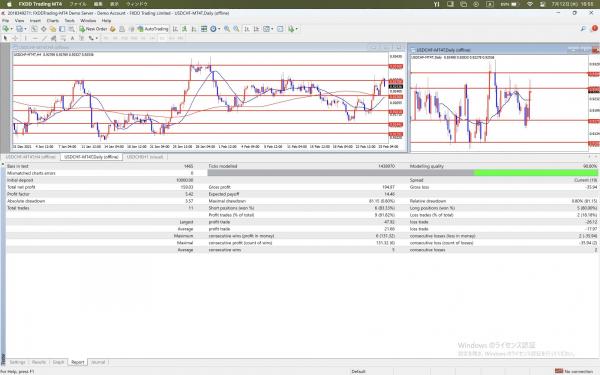The height and width of the screenshot is (375, 600).
Task: Open the Help menu
Action: pos(106,21)
